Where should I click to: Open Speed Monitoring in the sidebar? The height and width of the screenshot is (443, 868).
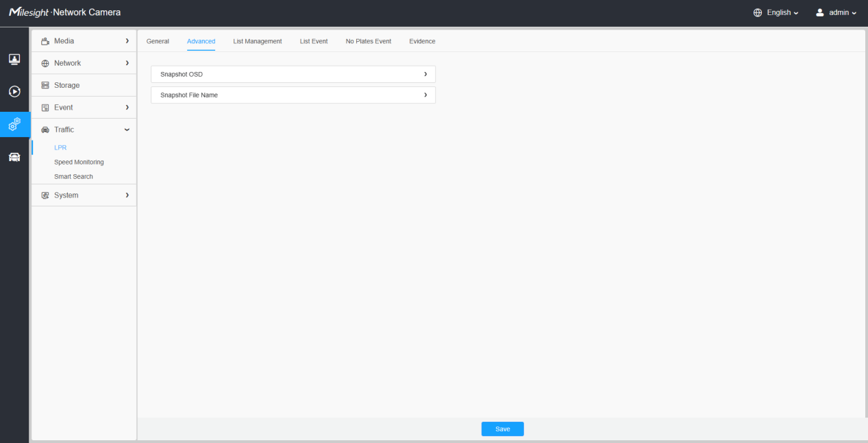tap(79, 162)
